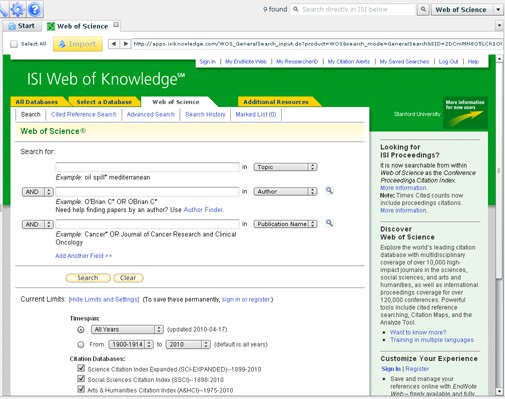Tick the Select All checkbox
The image size is (505, 399).
coord(14,44)
